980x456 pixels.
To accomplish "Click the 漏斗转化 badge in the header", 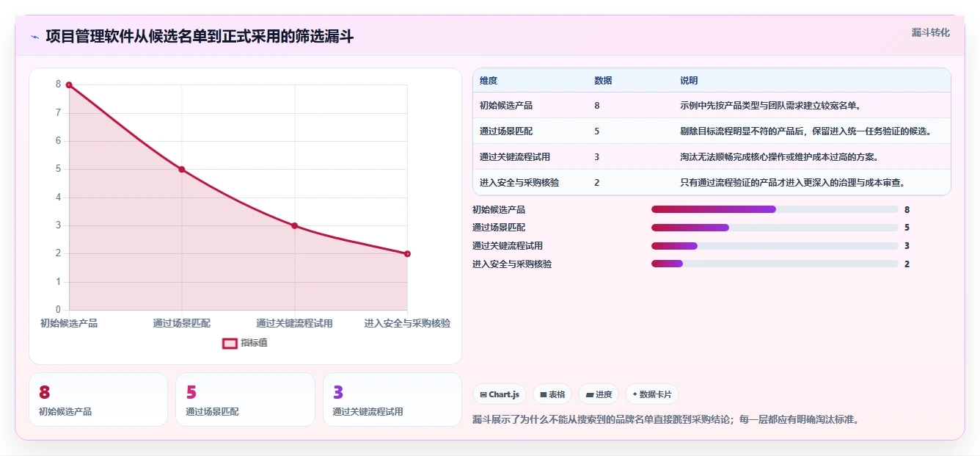I will (931, 32).
